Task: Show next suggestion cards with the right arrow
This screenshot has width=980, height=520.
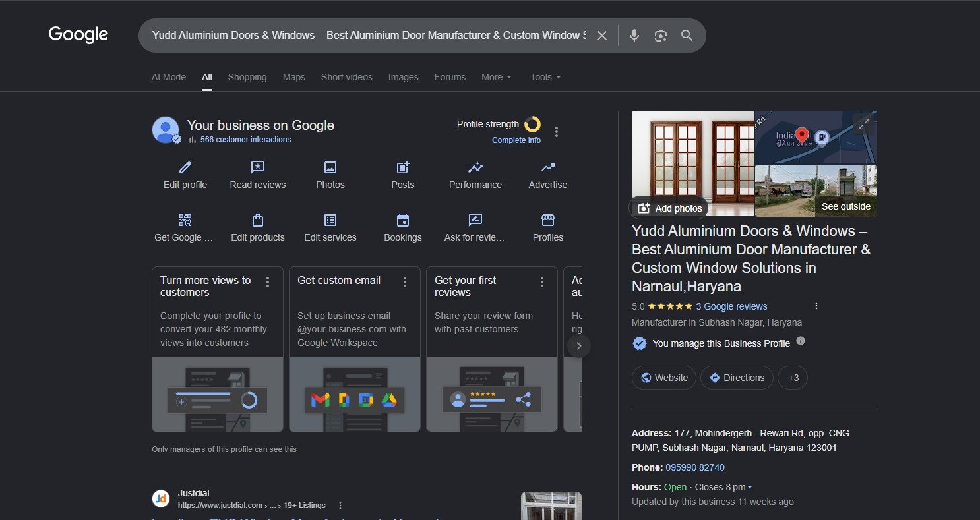Action: (579, 345)
